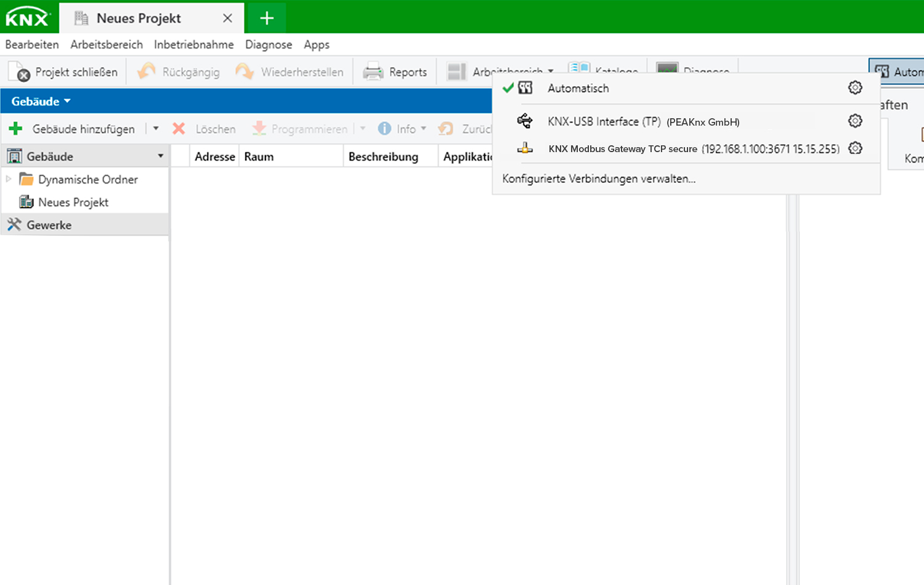Click the Programmieren button
924x585 pixels.
300,129
